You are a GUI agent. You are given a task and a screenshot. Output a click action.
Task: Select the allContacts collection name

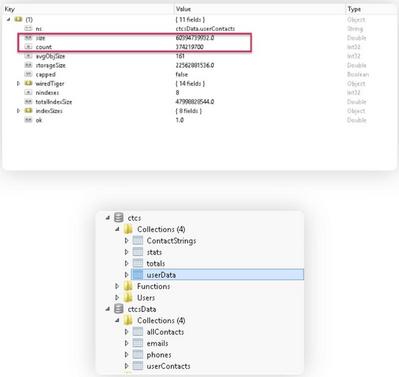tap(165, 332)
